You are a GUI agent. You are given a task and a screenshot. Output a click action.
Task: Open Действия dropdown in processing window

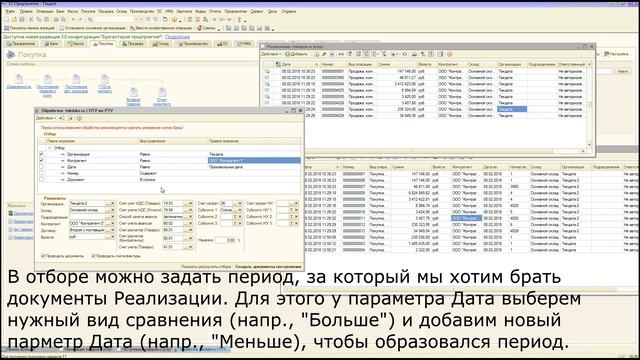click(x=46, y=118)
